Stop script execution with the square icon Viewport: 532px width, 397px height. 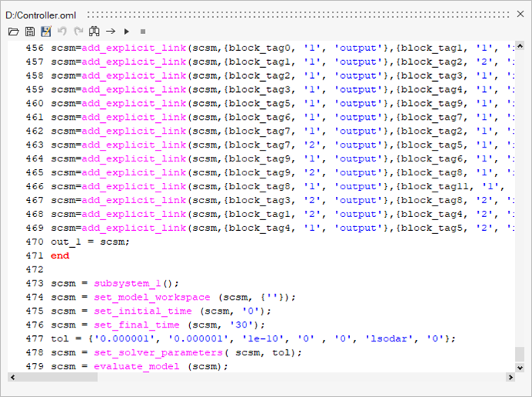[x=143, y=32]
